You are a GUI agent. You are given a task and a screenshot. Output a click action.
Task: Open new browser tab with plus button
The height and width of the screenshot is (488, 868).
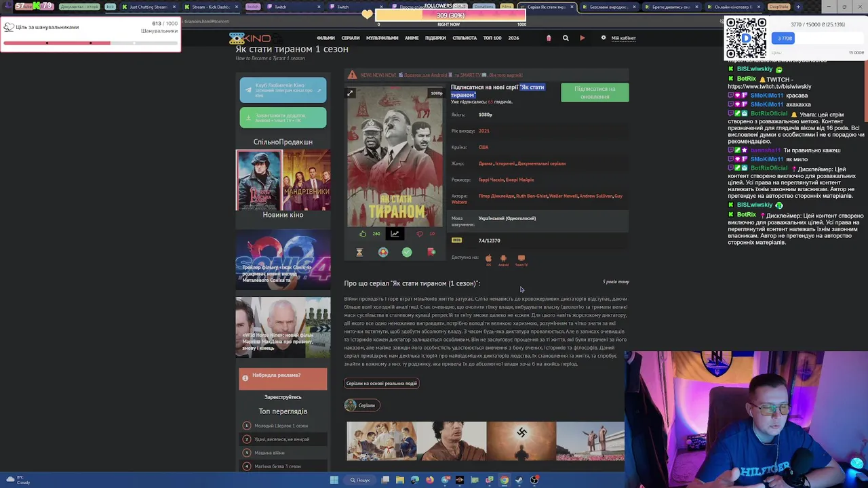tap(798, 7)
